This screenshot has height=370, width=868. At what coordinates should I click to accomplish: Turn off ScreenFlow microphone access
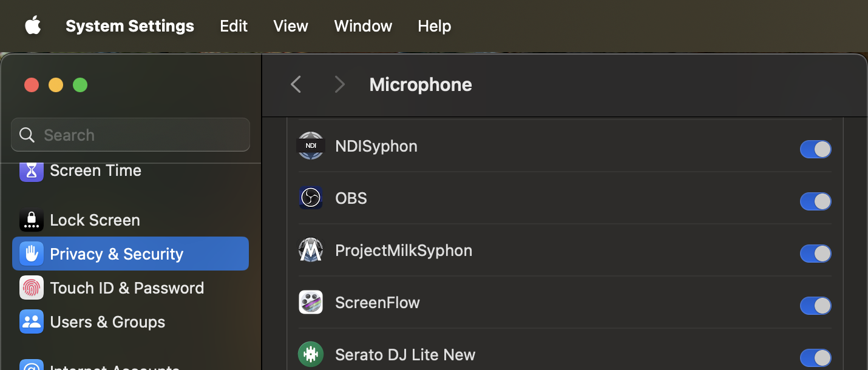815,306
